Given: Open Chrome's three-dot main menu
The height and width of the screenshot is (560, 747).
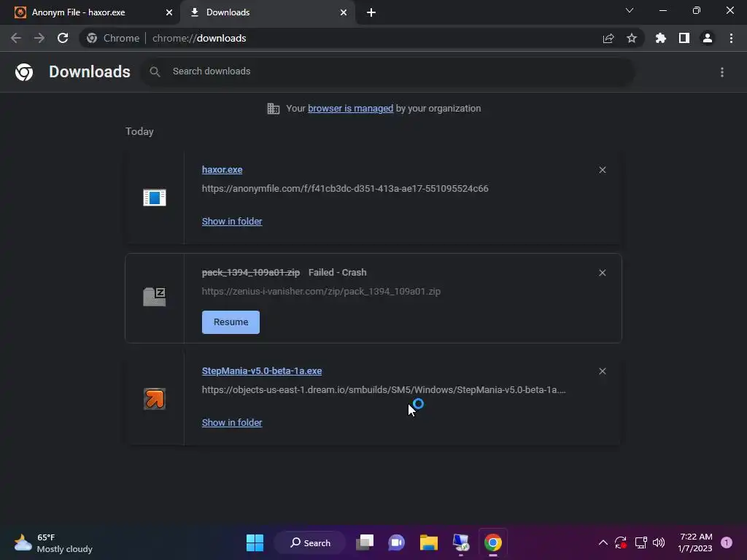Looking at the screenshot, I should [x=731, y=38].
